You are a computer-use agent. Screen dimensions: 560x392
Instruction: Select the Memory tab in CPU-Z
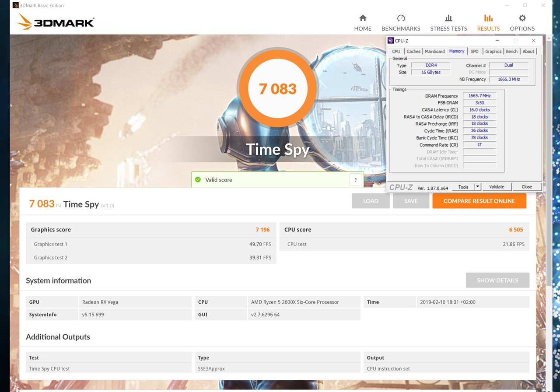457,51
